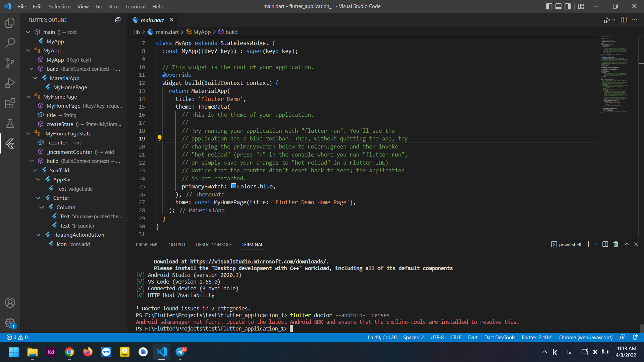Open the Search view in activity bar
Viewport: 644px width, 362px height.
[10, 43]
